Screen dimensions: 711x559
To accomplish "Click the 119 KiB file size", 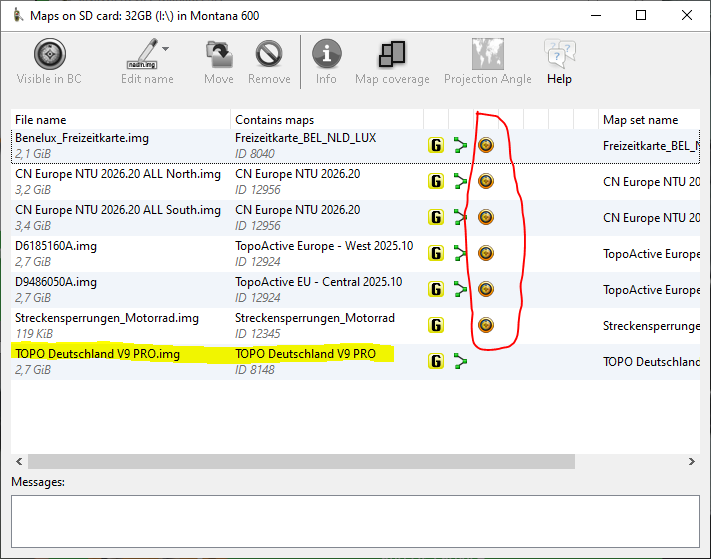I will 34,334.
